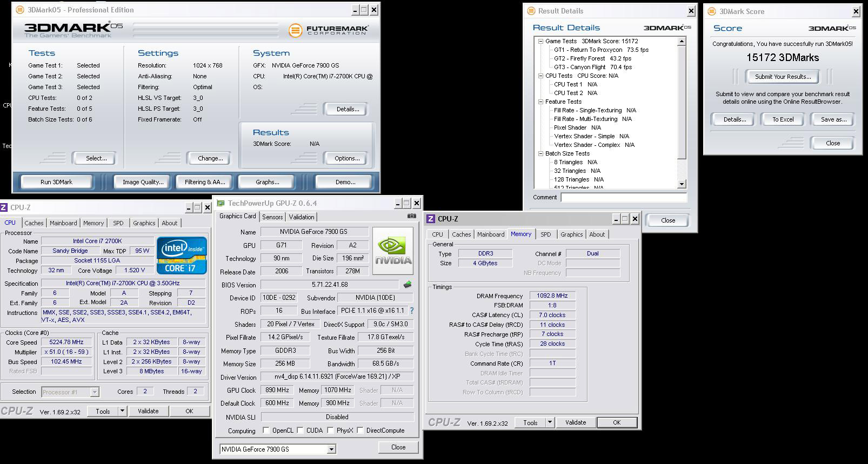Click the GPU-Z title bar app icon
The width and height of the screenshot is (868, 464).
pyautogui.click(x=221, y=203)
